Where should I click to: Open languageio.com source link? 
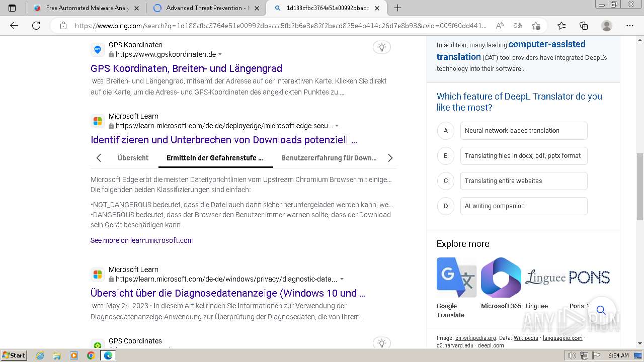point(562,338)
